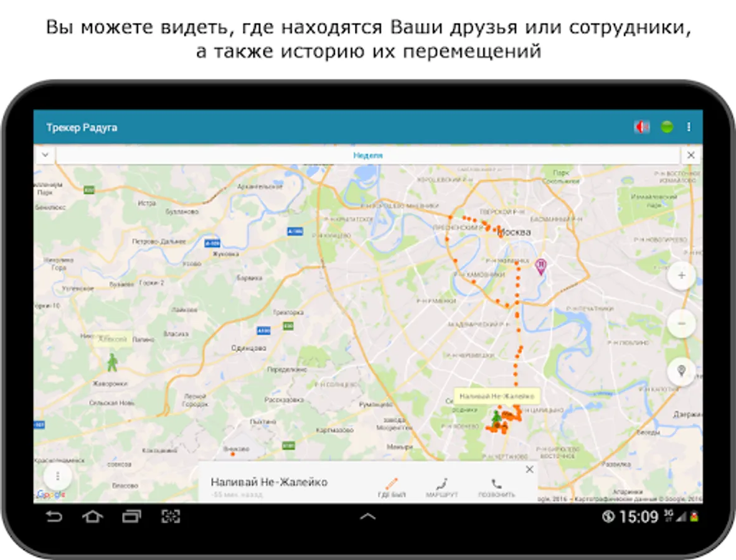The image size is (736, 560).
Task: Open the clock showing 15:09
Action: click(x=638, y=517)
